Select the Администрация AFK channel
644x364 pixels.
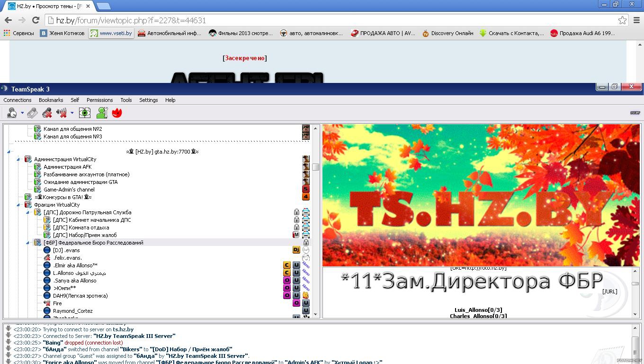(67, 167)
